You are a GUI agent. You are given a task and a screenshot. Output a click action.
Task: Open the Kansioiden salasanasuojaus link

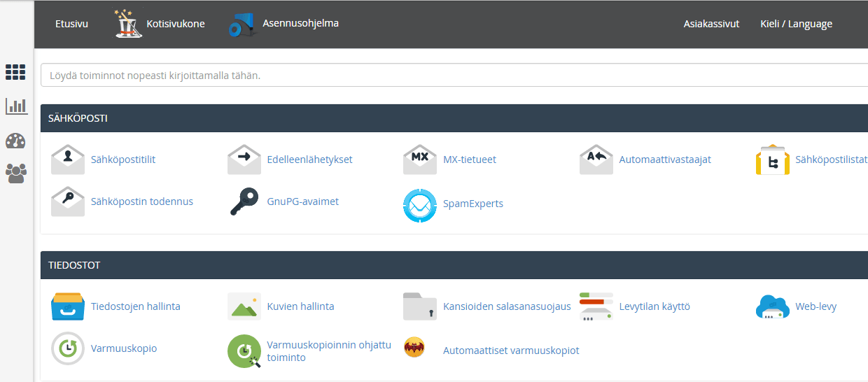pos(507,306)
